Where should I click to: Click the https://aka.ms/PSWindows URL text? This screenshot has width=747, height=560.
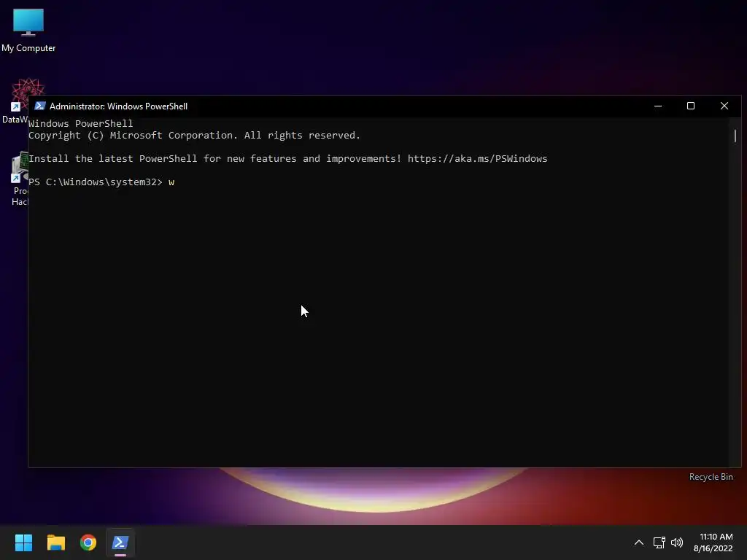coord(477,158)
